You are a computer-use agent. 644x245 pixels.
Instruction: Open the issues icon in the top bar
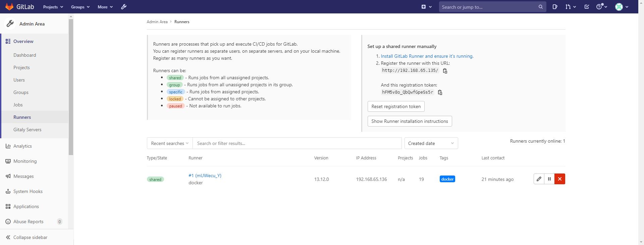555,7
